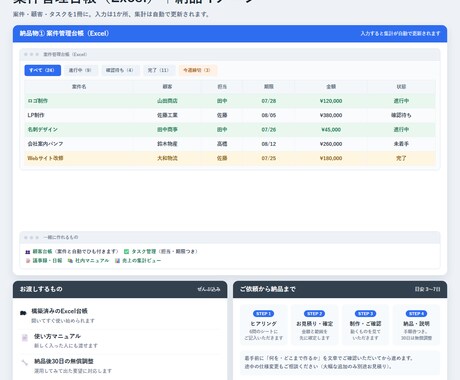Click the 鈴木物産 customer cell
Viewport: 460px width, 380px height.
tap(167, 144)
